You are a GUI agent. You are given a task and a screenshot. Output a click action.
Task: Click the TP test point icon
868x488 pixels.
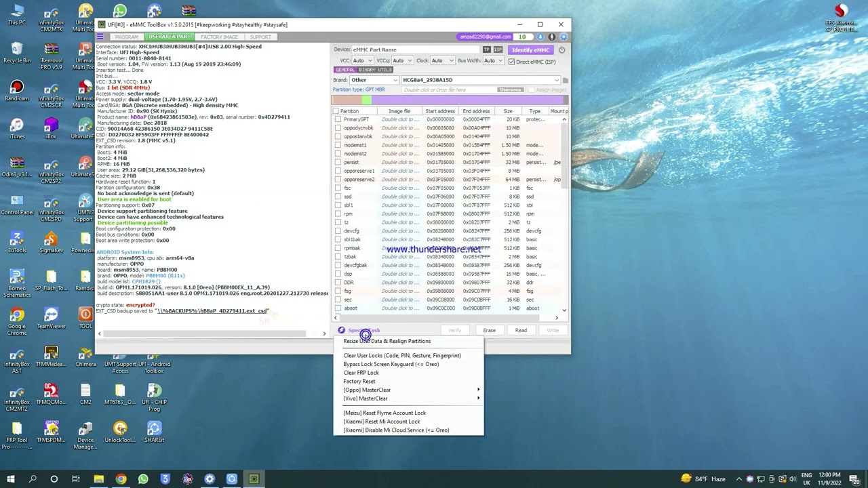tap(487, 49)
